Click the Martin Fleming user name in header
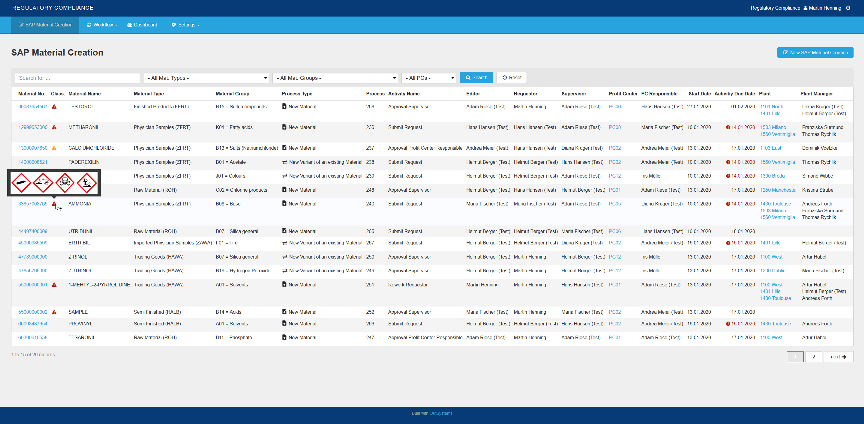The image size is (864, 424). point(826,8)
